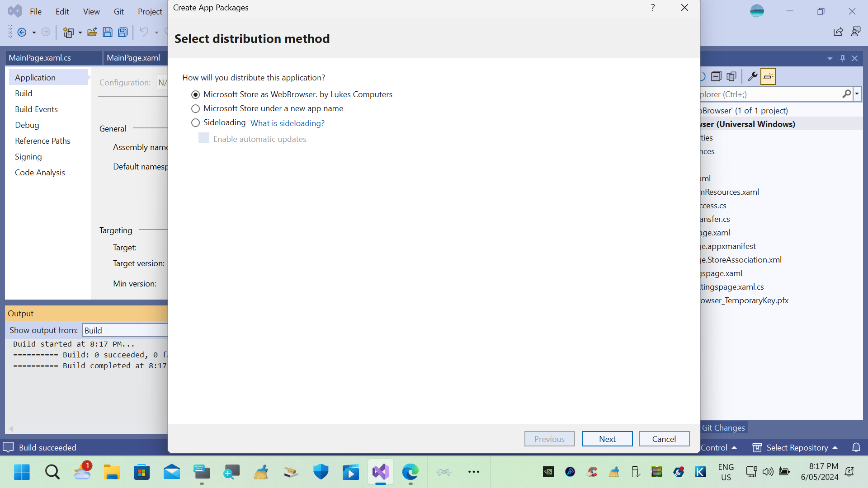This screenshot has width=868, height=488.
Task: Click the Navigate Backward arrow icon
Action: click(23, 32)
